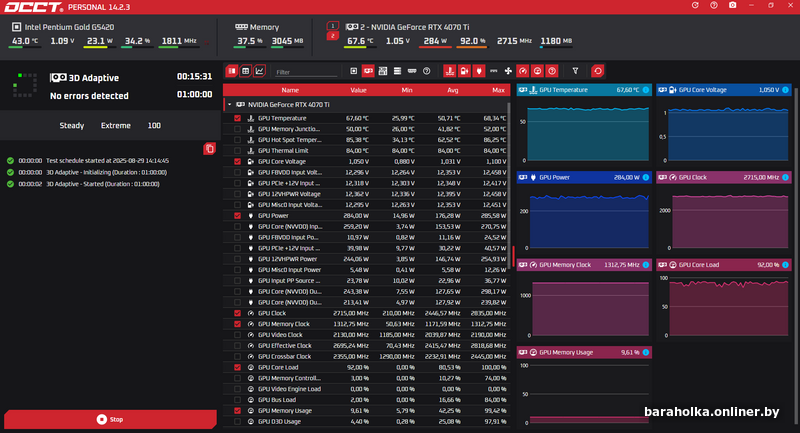Reset sensor min/max statistics
This screenshot has height=433, width=800.
click(597, 71)
